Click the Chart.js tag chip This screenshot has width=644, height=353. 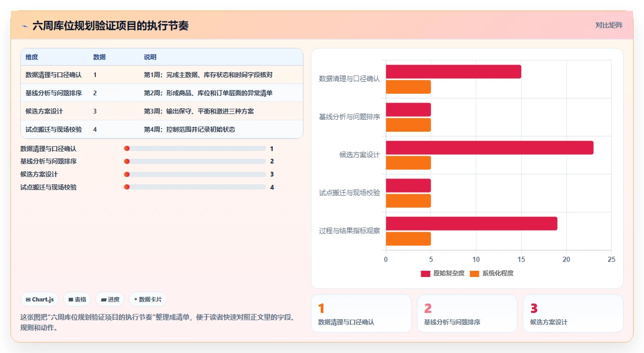pos(40,299)
